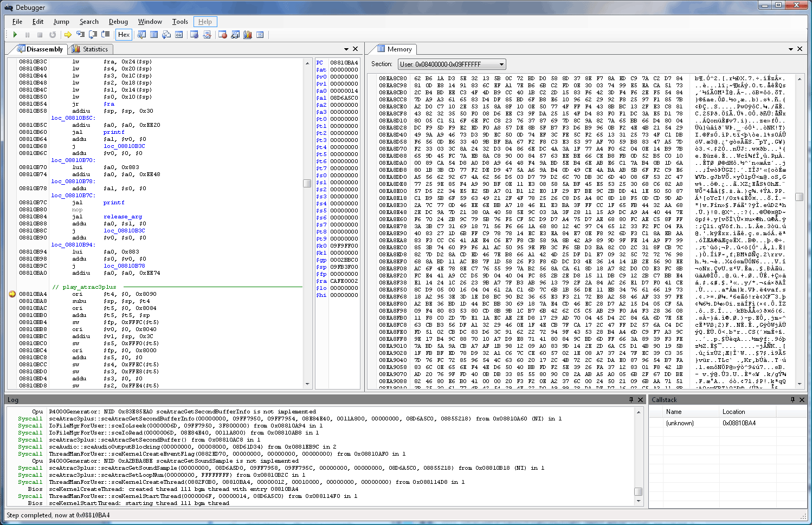
Task: Close the Memory panel with X
Action: (x=800, y=49)
